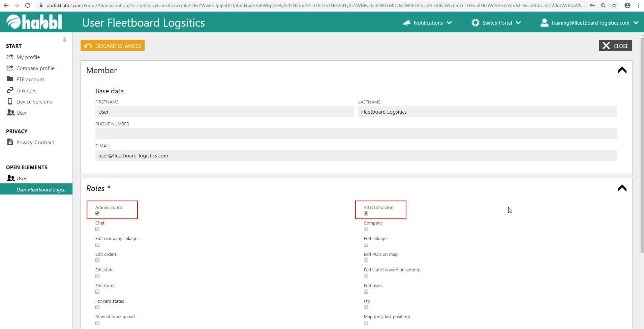The width and height of the screenshot is (644, 329).
Task: Click into the Phone Number field
Action: click(356, 133)
